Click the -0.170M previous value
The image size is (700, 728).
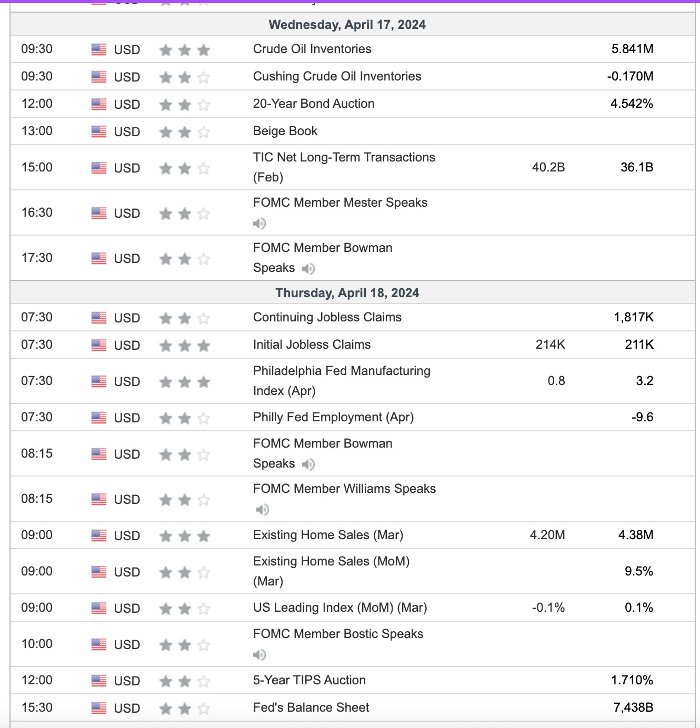point(631,76)
